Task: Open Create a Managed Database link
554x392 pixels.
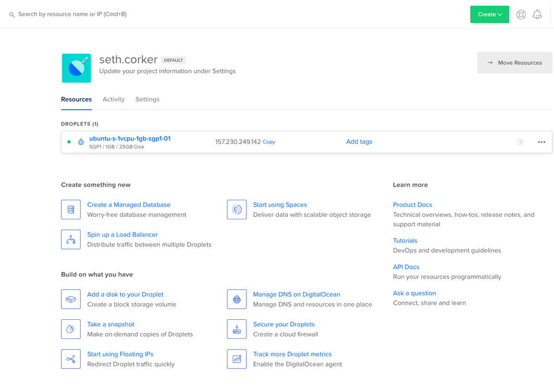Action: (129, 205)
